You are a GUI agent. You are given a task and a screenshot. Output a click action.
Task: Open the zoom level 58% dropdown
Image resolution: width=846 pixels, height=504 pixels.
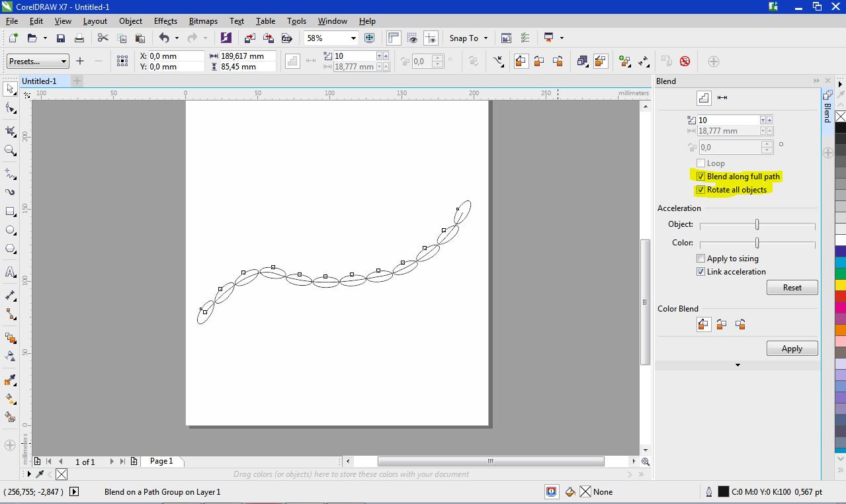353,38
